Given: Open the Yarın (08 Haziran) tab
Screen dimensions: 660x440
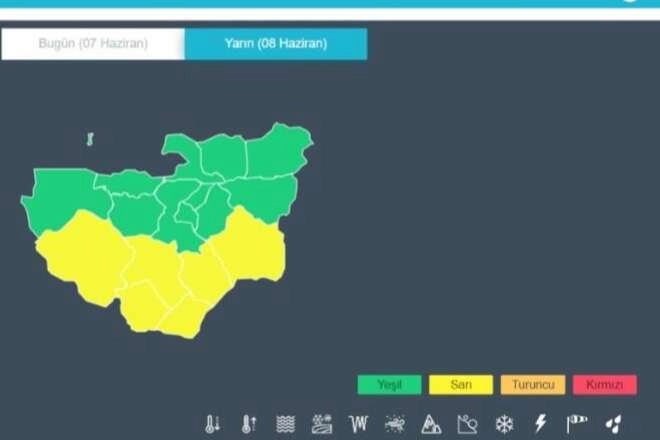Looking at the screenshot, I should pyautogui.click(x=276, y=44).
